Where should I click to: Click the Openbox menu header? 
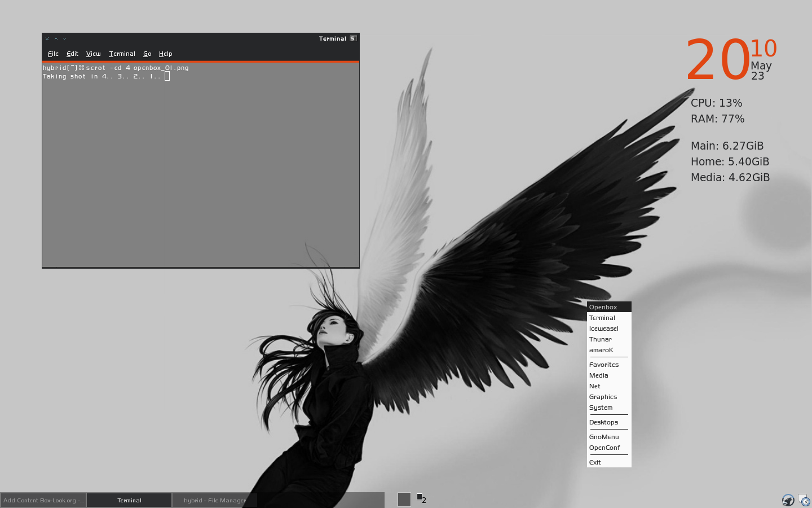pyautogui.click(x=609, y=307)
